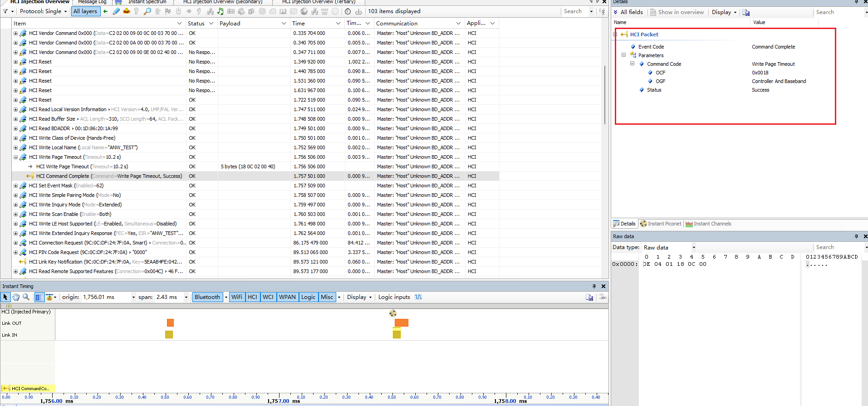Image resolution: width=868 pixels, height=406 pixels.
Task: Select the hand pan tool in Instant Timing
Action: point(16,297)
